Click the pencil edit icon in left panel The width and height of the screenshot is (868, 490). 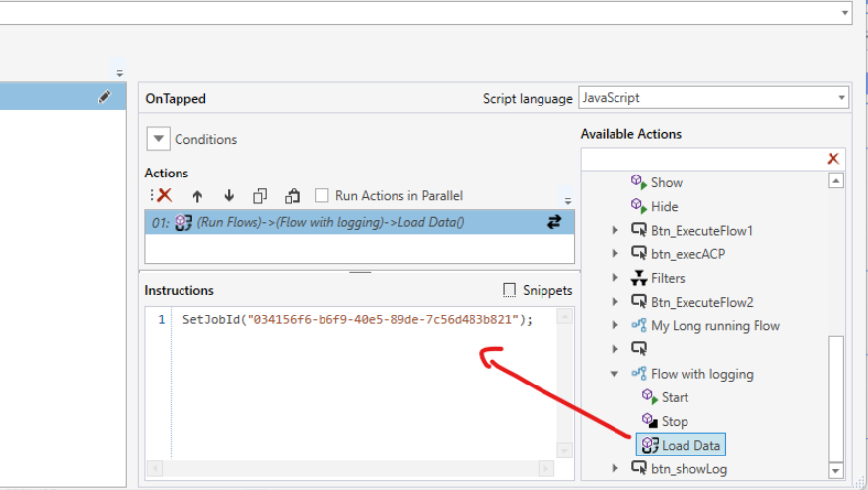pyautogui.click(x=105, y=97)
